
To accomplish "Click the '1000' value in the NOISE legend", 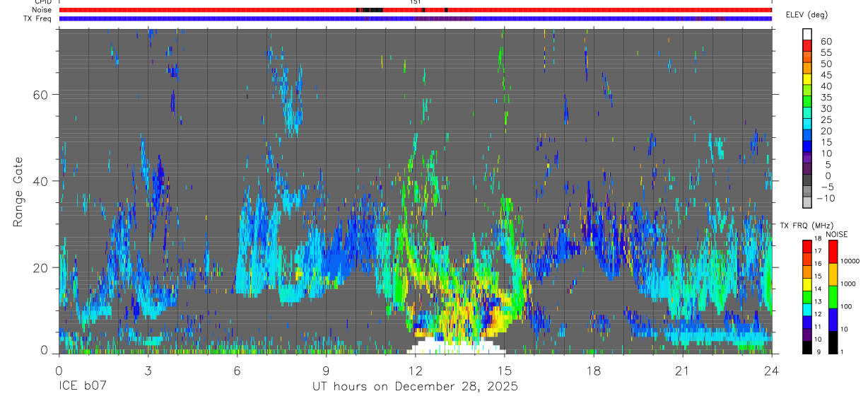I will tap(850, 284).
